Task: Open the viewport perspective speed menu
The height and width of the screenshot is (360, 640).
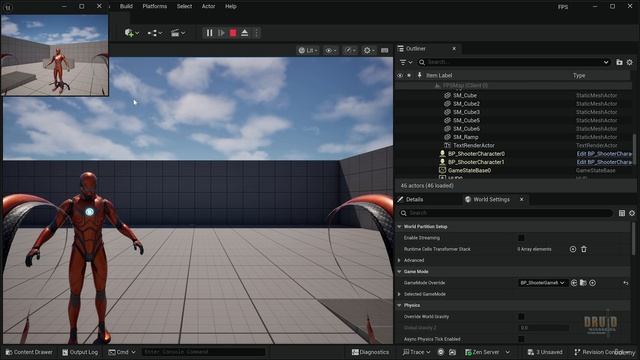Action: pyautogui.click(x=350, y=51)
